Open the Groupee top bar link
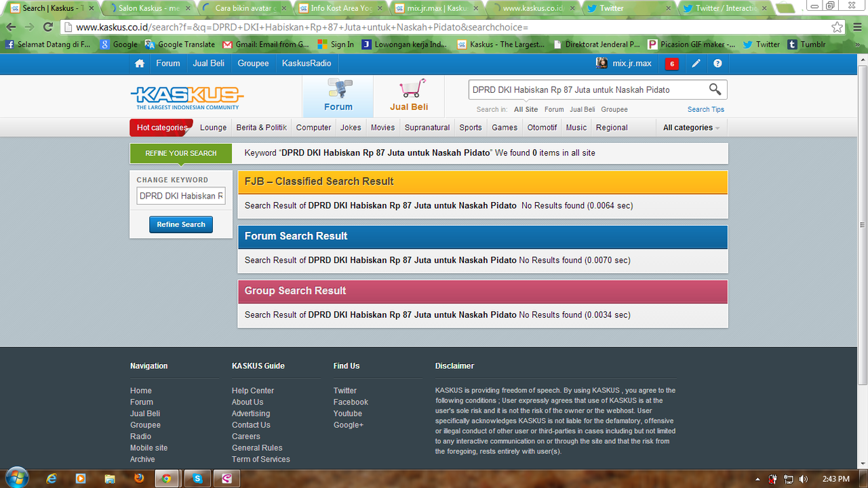This screenshot has height=488, width=868. click(253, 63)
